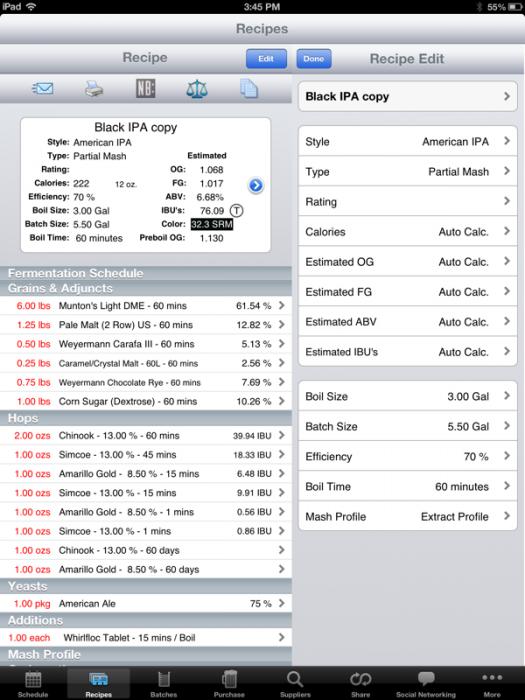Screen dimensions: 525x700
Task: Open the Munton's Light DME grain entry
Action: [x=146, y=306]
